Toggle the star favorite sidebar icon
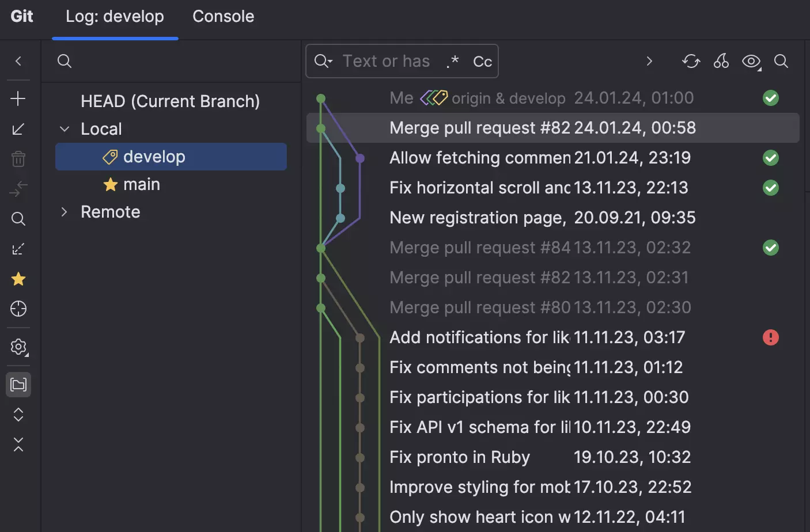The height and width of the screenshot is (532, 810). tap(18, 279)
